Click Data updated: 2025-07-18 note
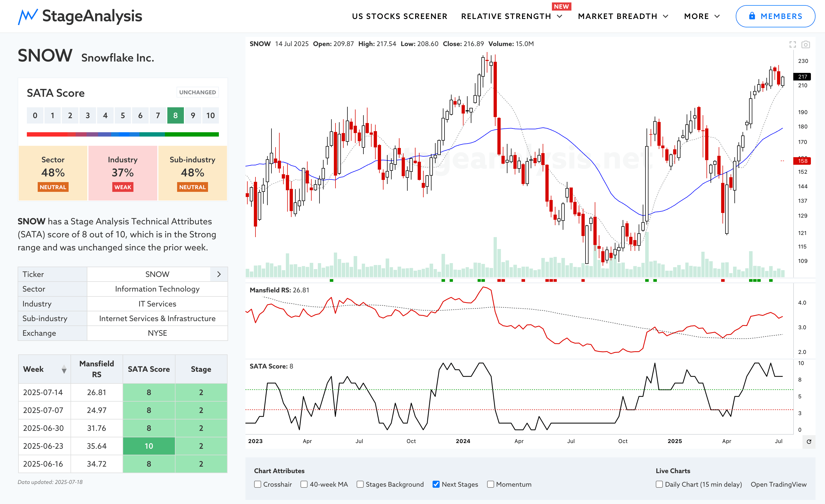This screenshot has height=504, width=825. [x=50, y=482]
